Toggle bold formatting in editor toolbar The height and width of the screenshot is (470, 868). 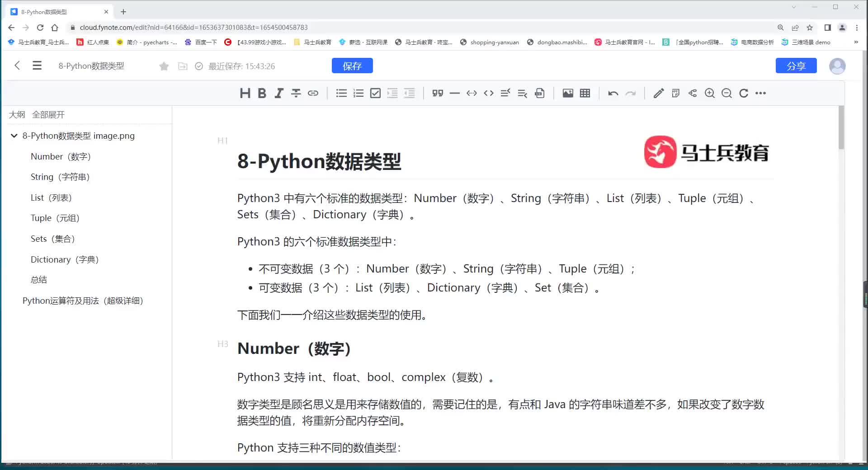pyautogui.click(x=262, y=94)
